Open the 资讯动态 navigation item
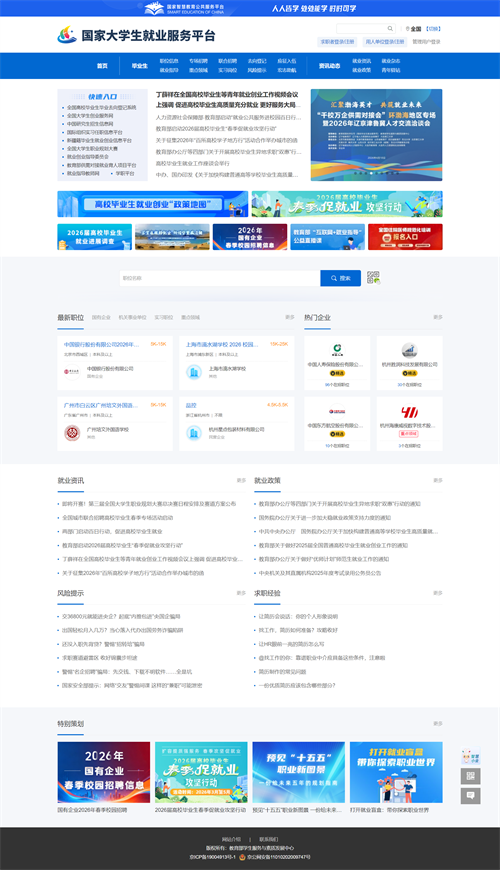The height and width of the screenshot is (870, 500). (x=329, y=65)
